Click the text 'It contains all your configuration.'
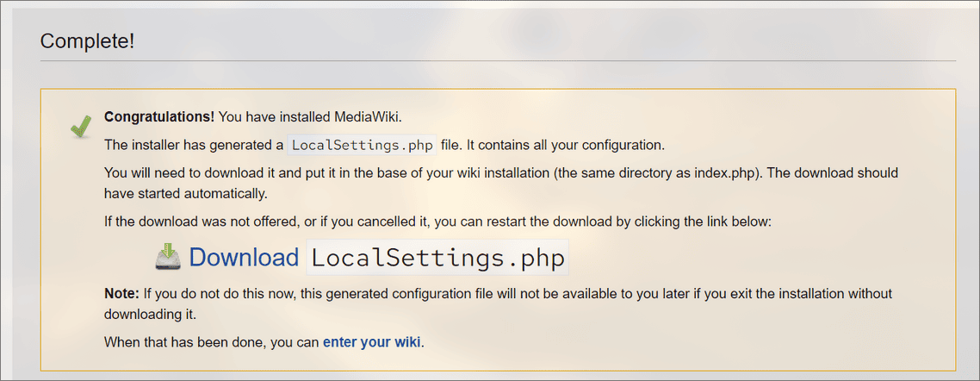Screen dimensions: 980x381 (x=564, y=146)
